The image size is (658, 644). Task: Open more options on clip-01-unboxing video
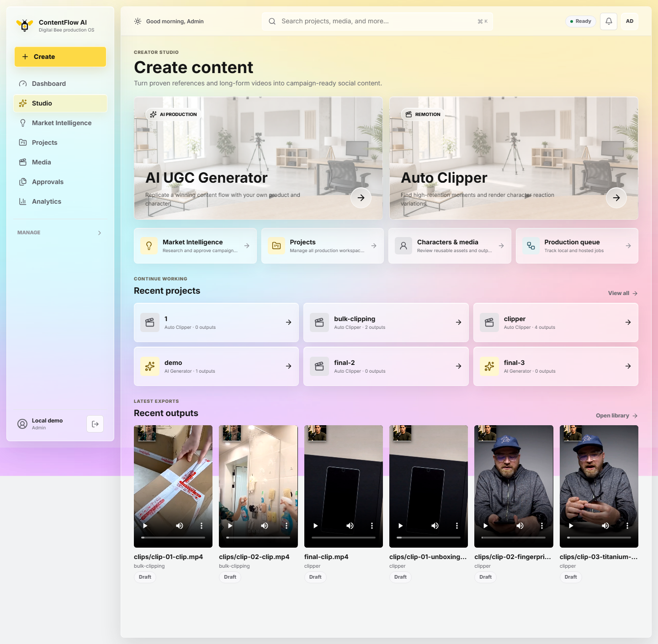457,526
